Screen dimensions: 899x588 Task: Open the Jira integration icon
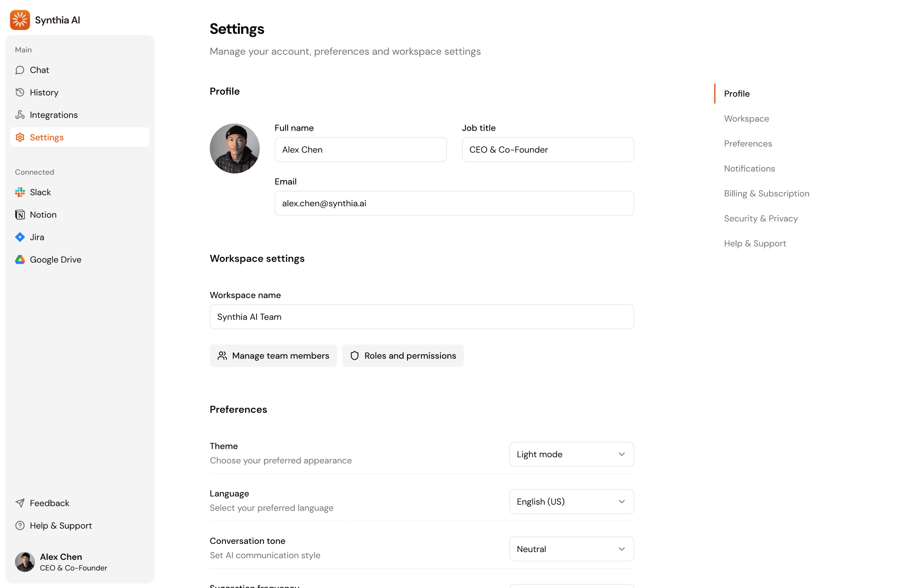[x=20, y=237]
